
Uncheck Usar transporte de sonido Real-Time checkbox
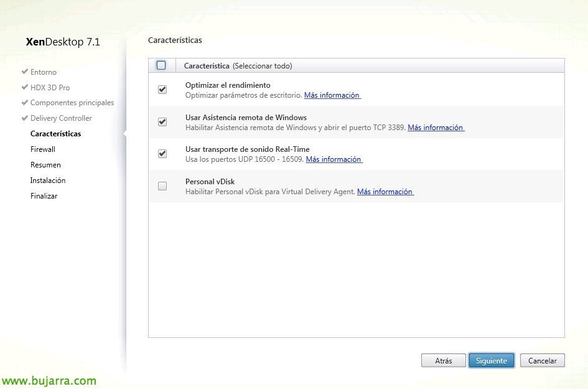(162, 154)
